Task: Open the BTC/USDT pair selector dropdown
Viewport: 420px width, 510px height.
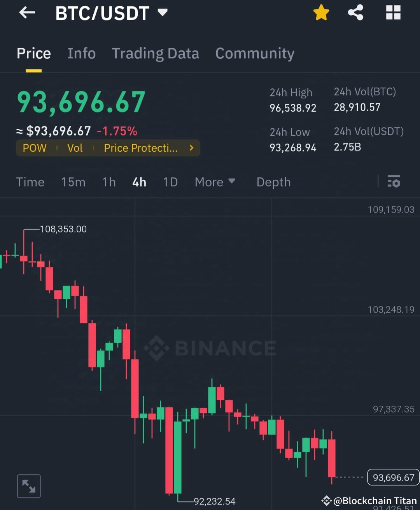Action: click(163, 12)
